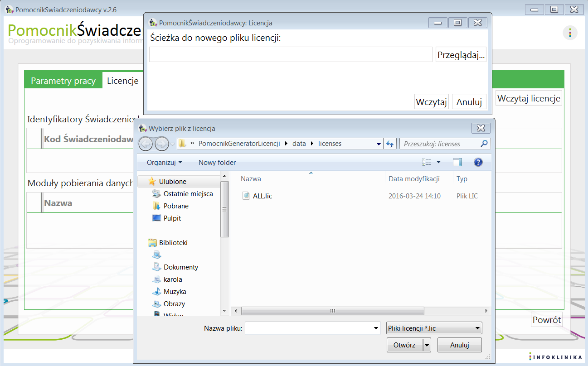Image resolution: width=588 pixels, height=366 pixels.
Task: Click the Ulubione star icon in sidebar
Action: point(152,181)
